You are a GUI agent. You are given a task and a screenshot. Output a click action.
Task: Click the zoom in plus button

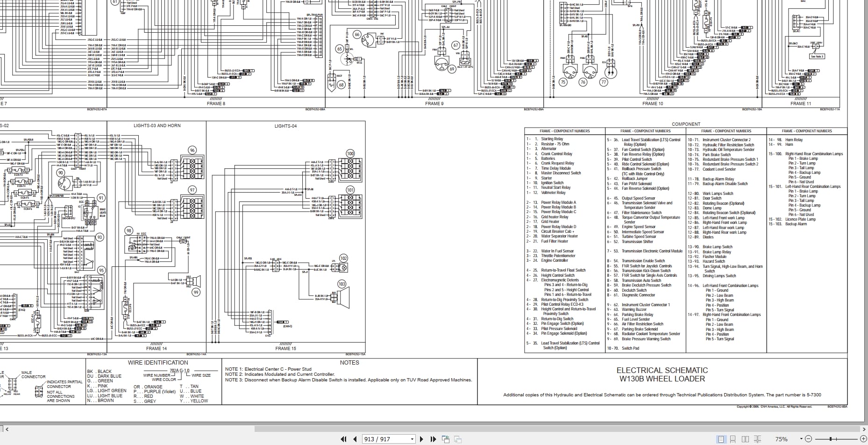click(862, 439)
